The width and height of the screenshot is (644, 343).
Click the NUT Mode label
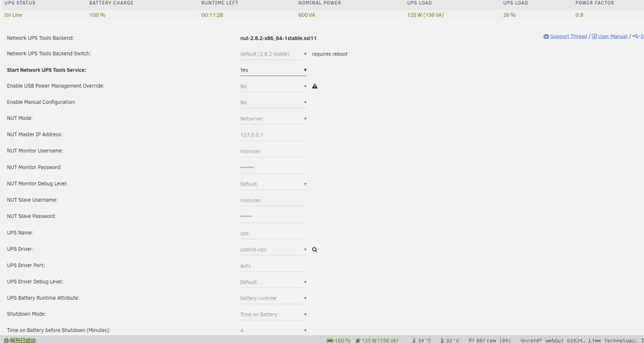click(x=20, y=119)
